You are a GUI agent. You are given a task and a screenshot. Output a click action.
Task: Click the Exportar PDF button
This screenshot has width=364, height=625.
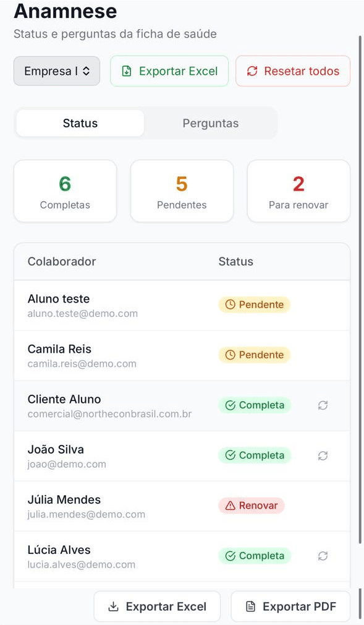290,606
